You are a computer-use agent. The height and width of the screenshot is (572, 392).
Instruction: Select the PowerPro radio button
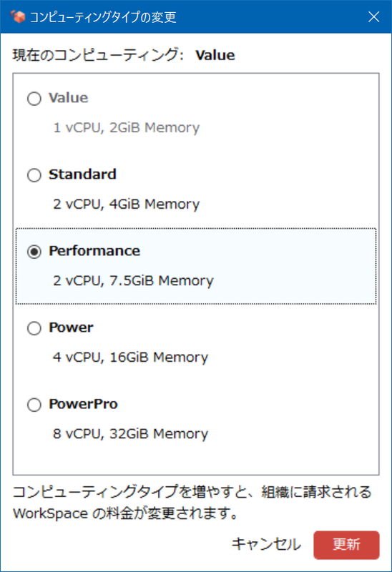click(x=34, y=405)
